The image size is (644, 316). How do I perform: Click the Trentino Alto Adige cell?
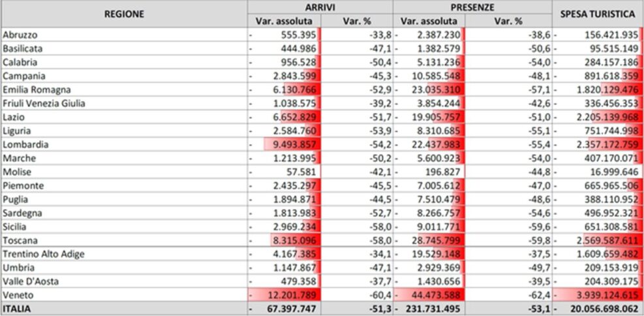point(43,254)
